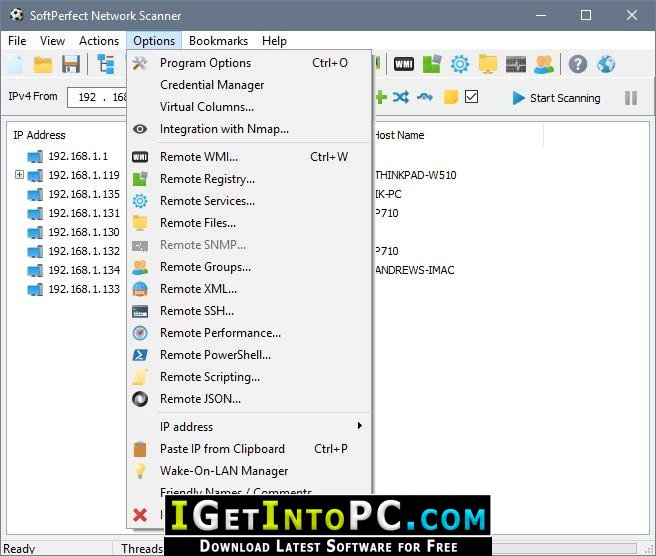
Task: Click the Start Scanning button
Action: pos(556,98)
